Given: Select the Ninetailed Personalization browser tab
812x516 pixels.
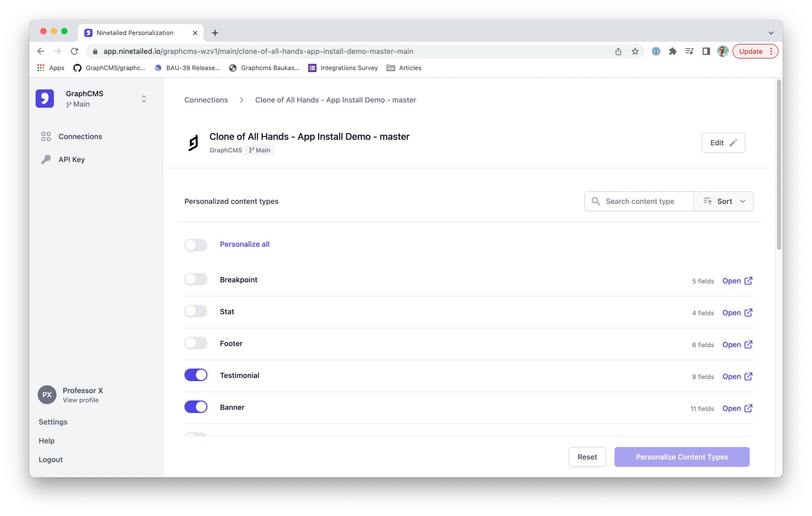Looking at the screenshot, I should (135, 33).
